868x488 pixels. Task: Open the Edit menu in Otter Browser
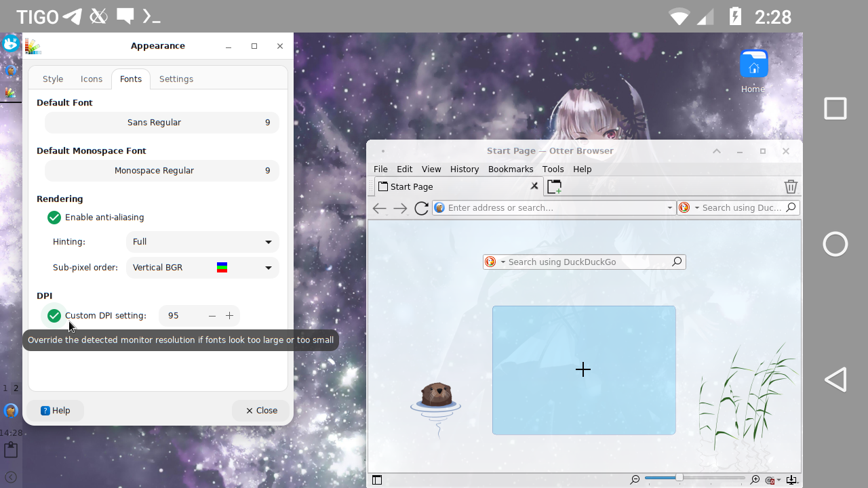click(x=405, y=169)
